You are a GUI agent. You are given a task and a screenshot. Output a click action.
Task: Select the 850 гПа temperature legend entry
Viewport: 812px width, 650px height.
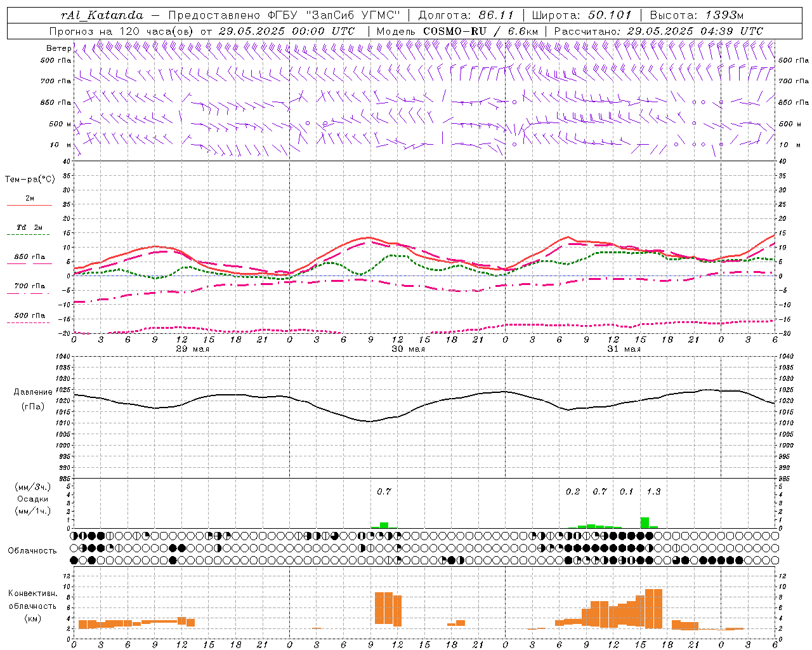(29, 257)
